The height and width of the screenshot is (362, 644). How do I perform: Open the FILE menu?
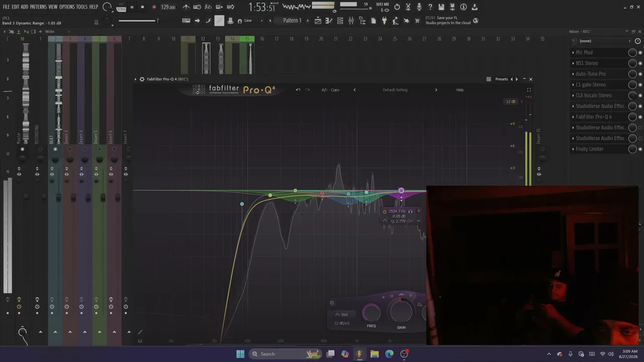(6, 7)
